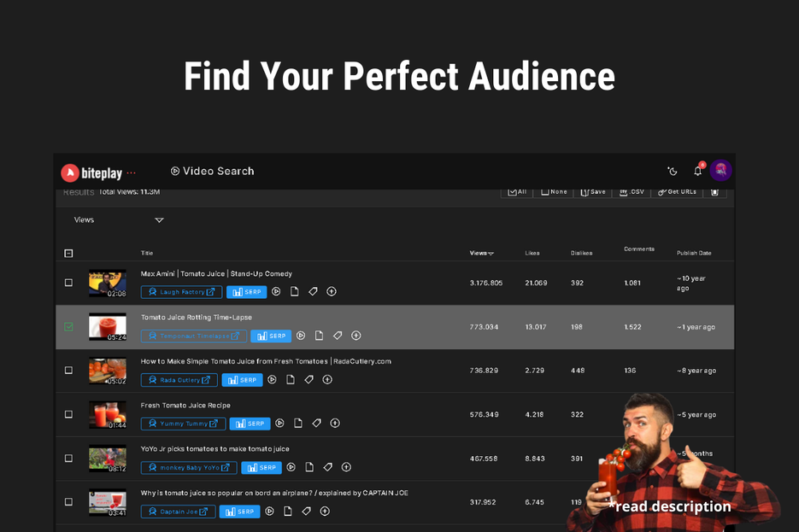The width and height of the screenshot is (799, 532).
Task: Click the trash icon in the results toolbar
Action: pos(715,191)
